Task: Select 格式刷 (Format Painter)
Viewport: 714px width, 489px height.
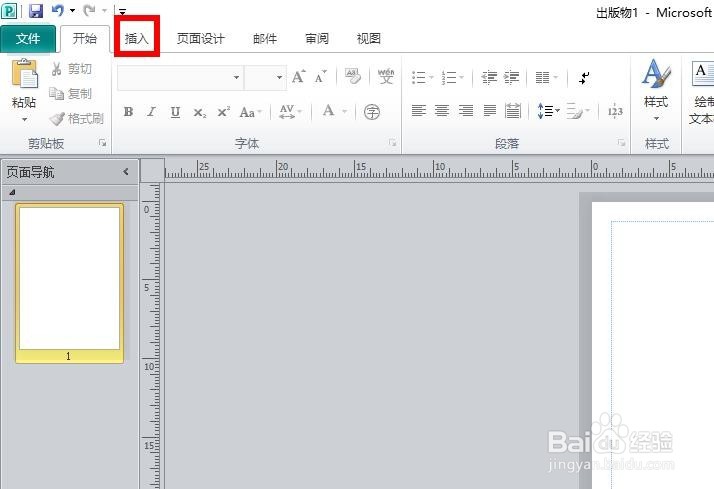Action: tap(76, 119)
